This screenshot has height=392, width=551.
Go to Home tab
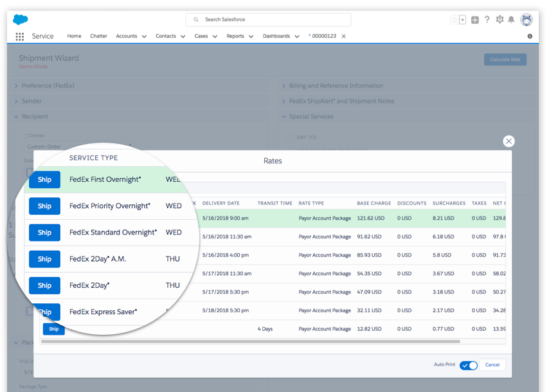[x=74, y=36]
